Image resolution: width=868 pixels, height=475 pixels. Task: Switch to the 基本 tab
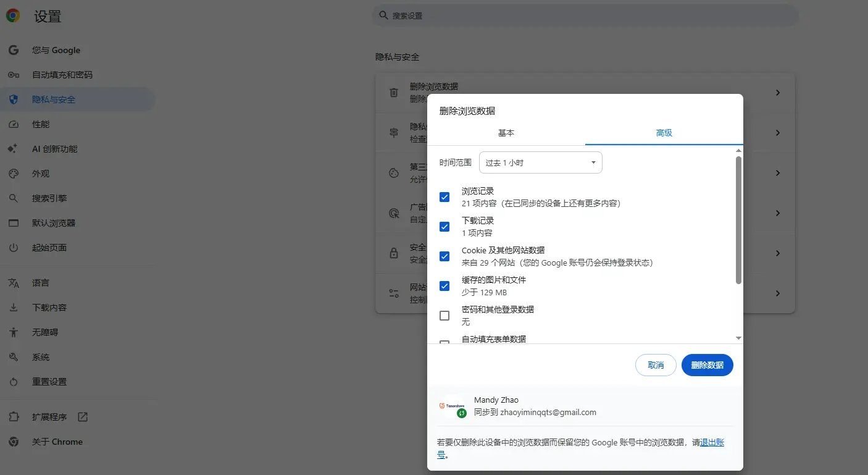[506, 133]
